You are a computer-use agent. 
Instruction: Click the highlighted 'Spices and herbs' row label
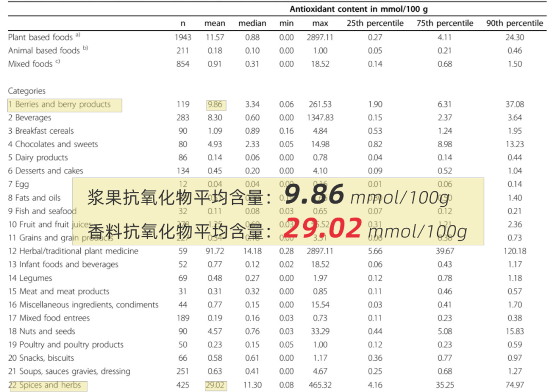(x=48, y=385)
